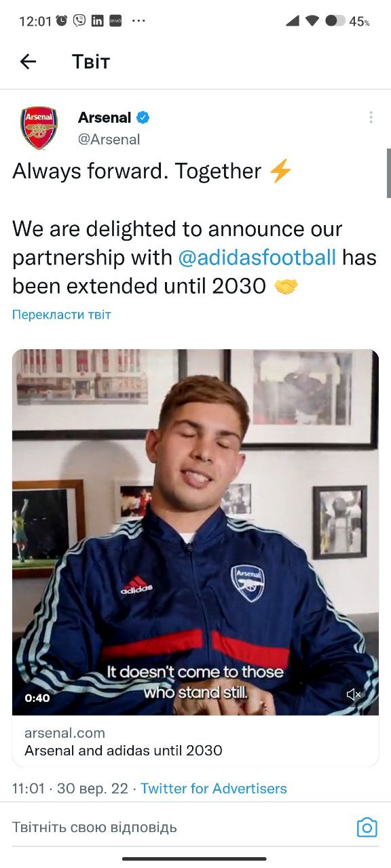
Task: Grab the scrollbar on right edge
Action: pos(388,173)
